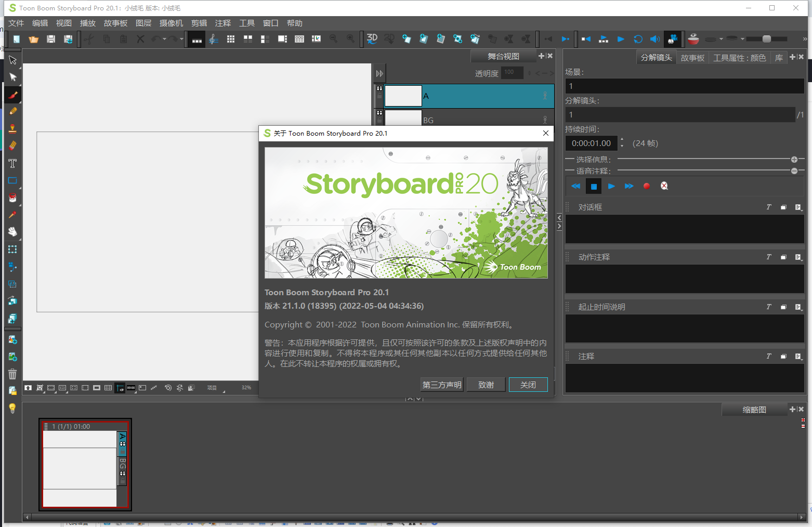
Task: Adjust the brush size slider in top toolbar
Action: (767, 39)
